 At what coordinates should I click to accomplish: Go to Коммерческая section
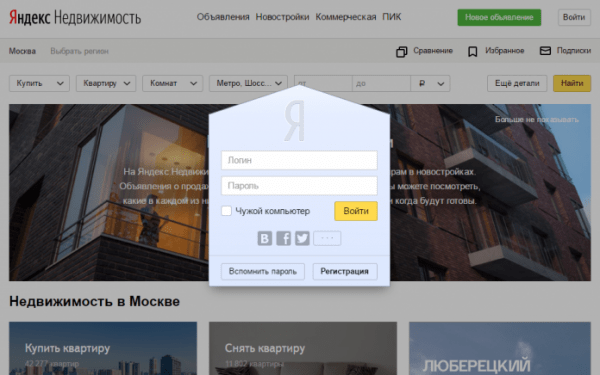point(346,17)
